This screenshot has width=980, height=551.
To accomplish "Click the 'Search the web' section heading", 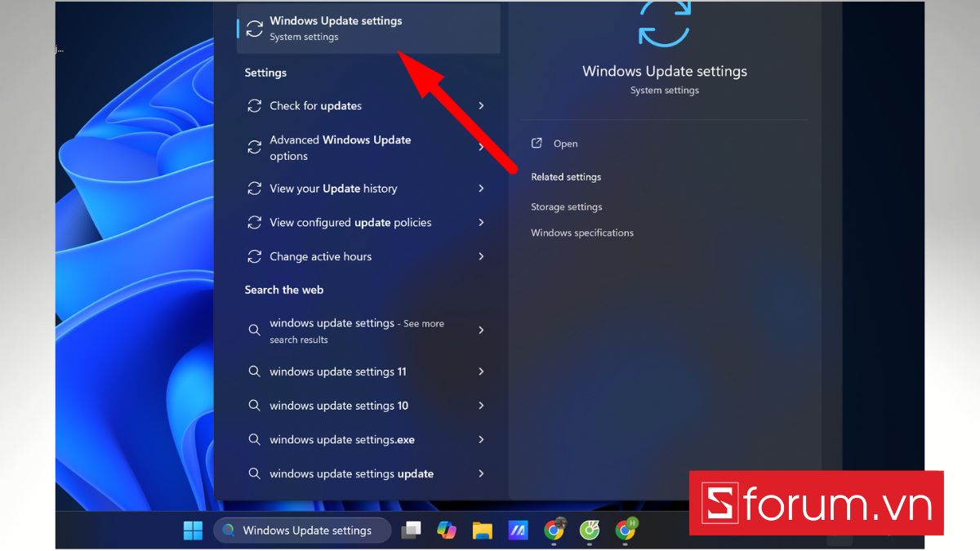I will (x=284, y=290).
